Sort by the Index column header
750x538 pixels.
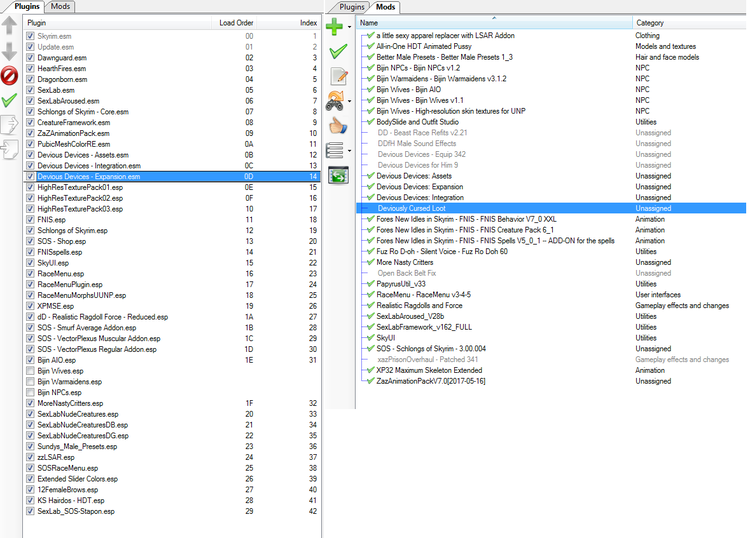coord(289,23)
